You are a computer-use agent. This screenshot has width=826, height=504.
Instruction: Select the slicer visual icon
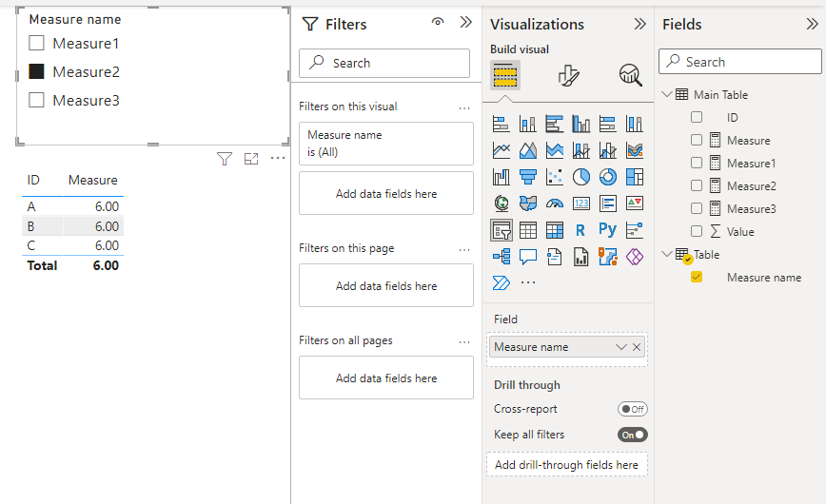(501, 230)
